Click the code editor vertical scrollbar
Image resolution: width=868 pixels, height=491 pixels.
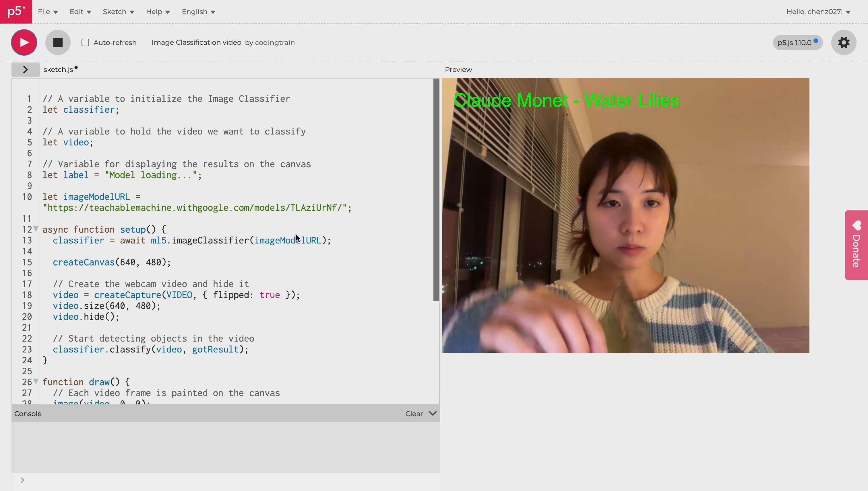tap(436, 189)
